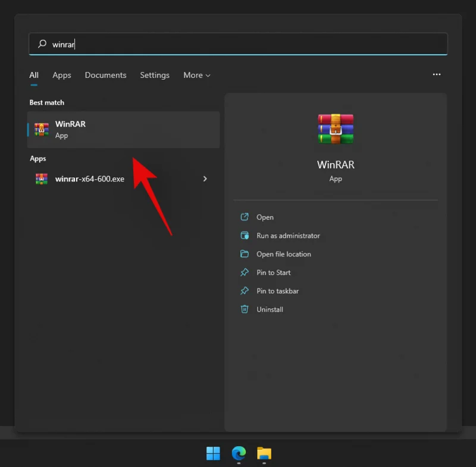Click the Open action's icon
This screenshot has width=476, height=467.
pos(245,217)
